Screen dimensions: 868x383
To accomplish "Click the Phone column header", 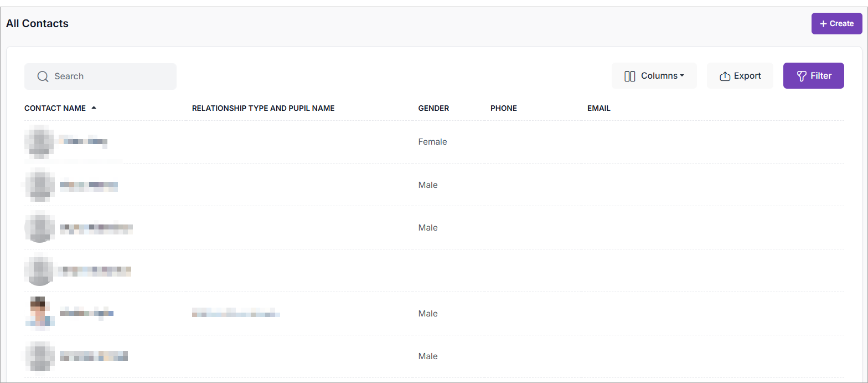I will coord(503,109).
